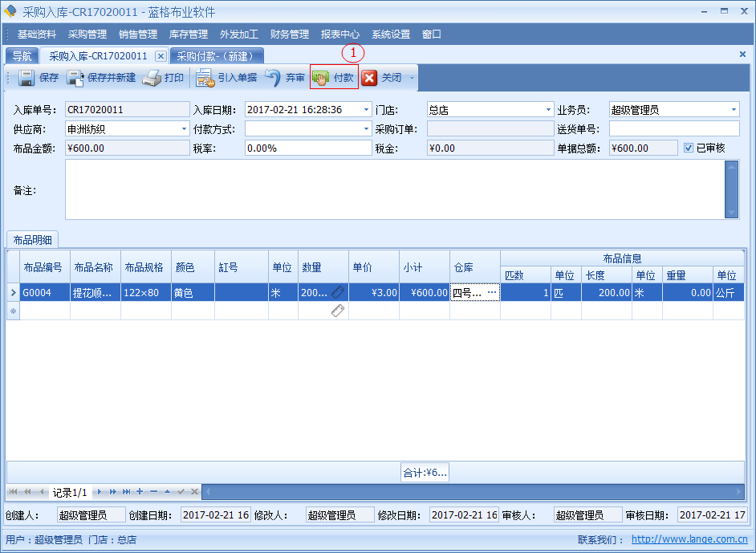Click the Un-audit (弃审) arrow icon

click(273, 79)
